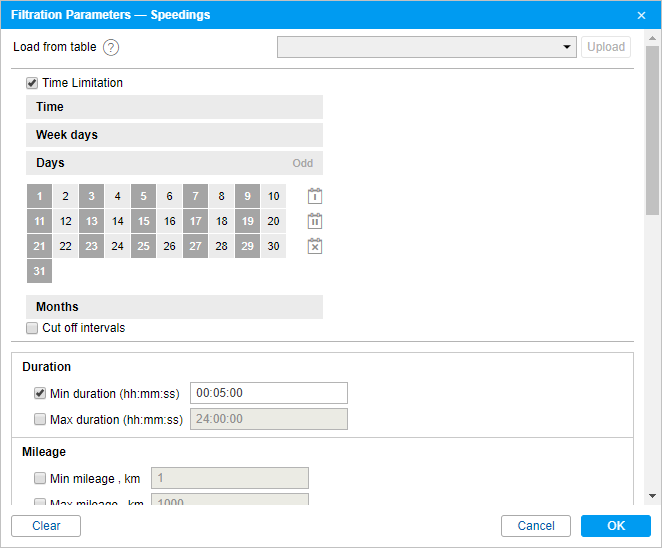Image resolution: width=662 pixels, height=548 pixels.
Task: Click the scrollbar up arrow
Action: (x=652, y=38)
